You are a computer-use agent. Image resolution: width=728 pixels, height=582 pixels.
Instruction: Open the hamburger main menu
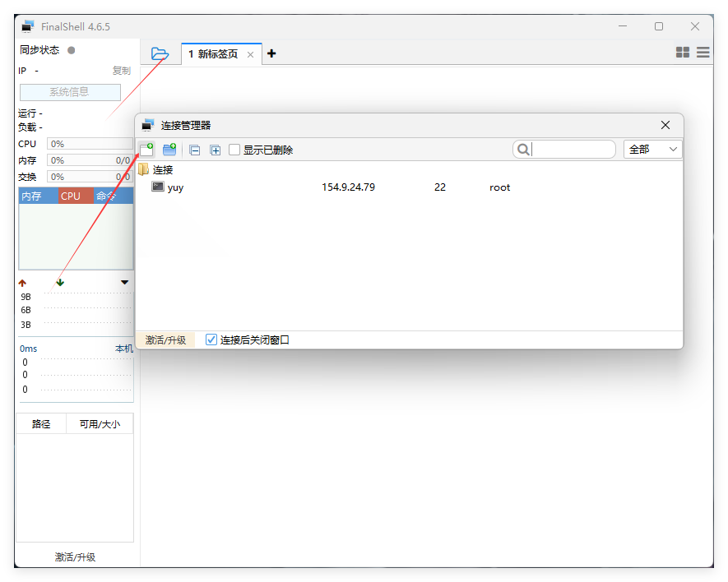tap(703, 53)
